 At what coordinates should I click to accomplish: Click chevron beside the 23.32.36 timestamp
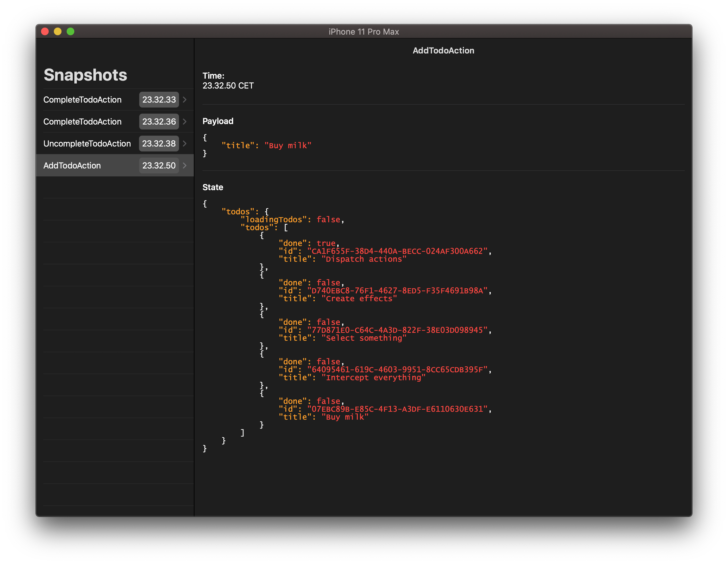click(x=185, y=122)
